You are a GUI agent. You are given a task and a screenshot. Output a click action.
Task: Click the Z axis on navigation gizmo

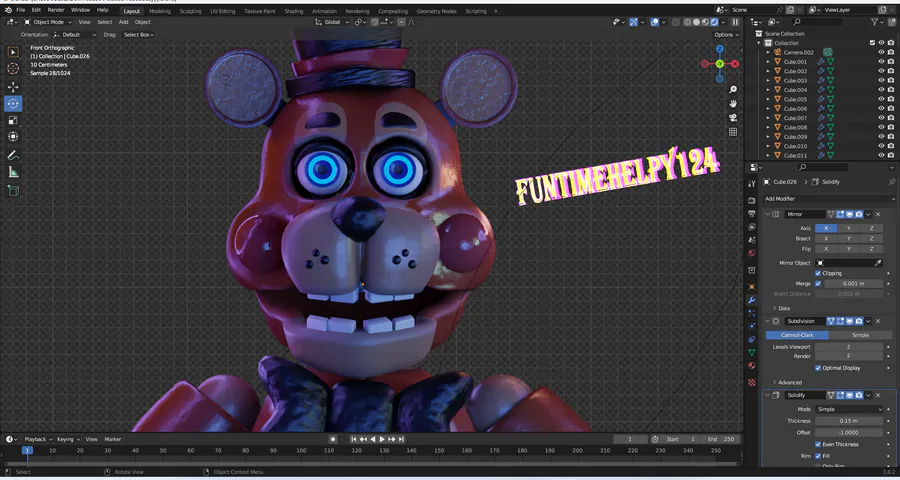point(720,49)
